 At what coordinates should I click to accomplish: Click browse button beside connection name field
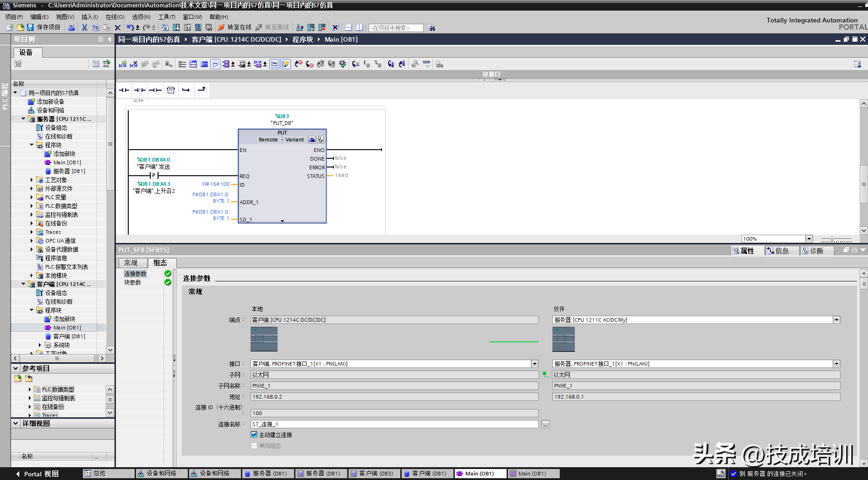point(545,425)
